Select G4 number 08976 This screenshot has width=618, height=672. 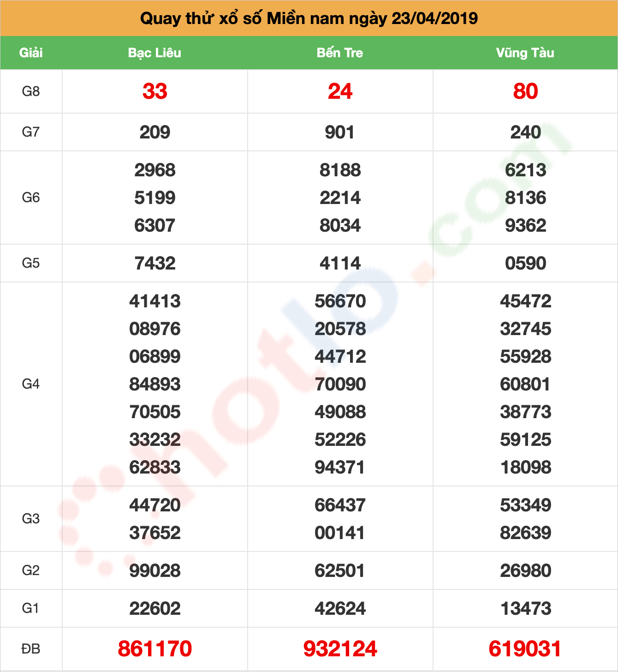(154, 329)
